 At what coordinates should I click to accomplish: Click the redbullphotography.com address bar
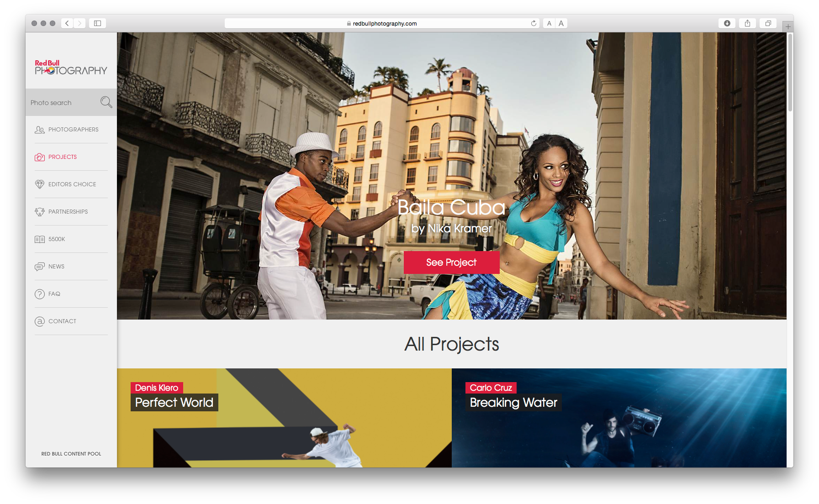pos(382,23)
